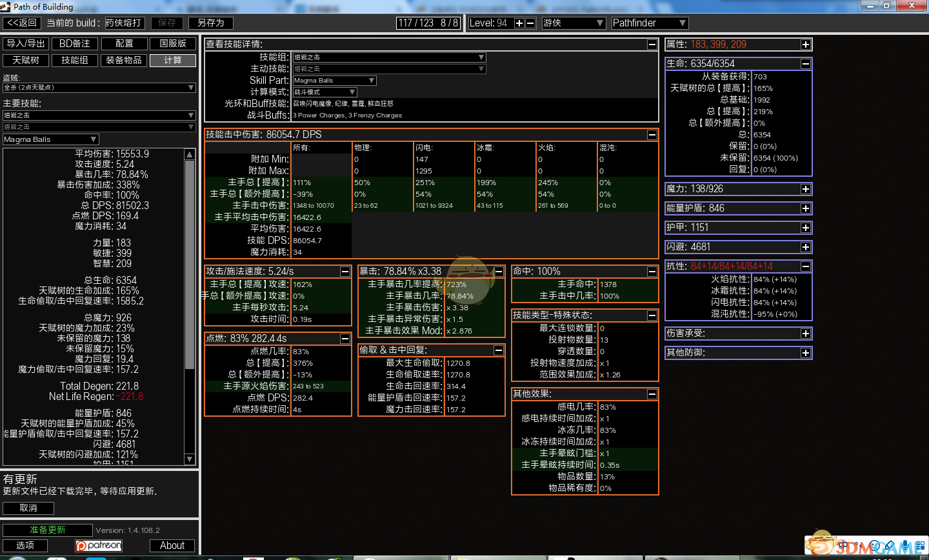Click the 准备更新 update button
This screenshot has width=929, height=560.
(x=48, y=530)
